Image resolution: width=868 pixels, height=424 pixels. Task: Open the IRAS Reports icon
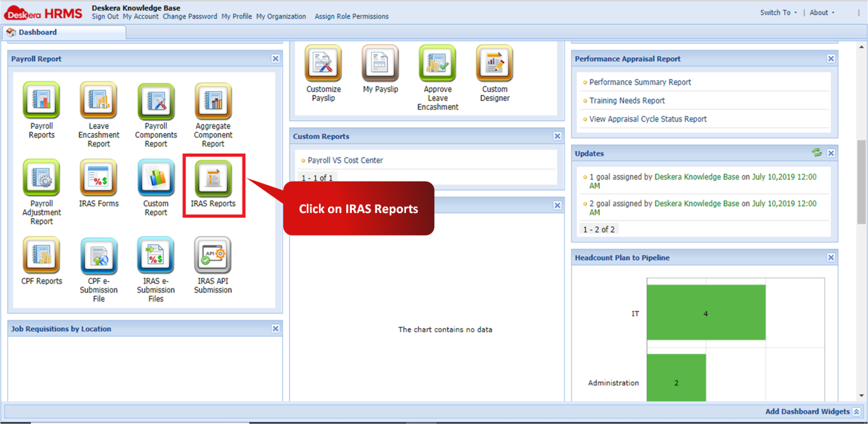point(213,177)
